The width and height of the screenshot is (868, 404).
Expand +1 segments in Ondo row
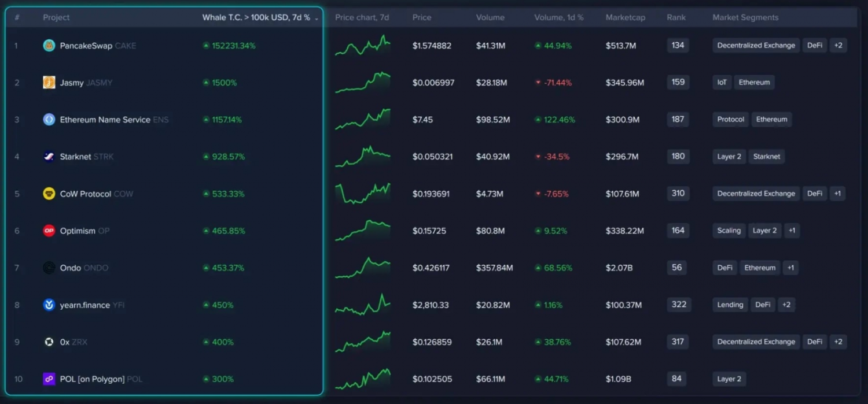pos(790,268)
